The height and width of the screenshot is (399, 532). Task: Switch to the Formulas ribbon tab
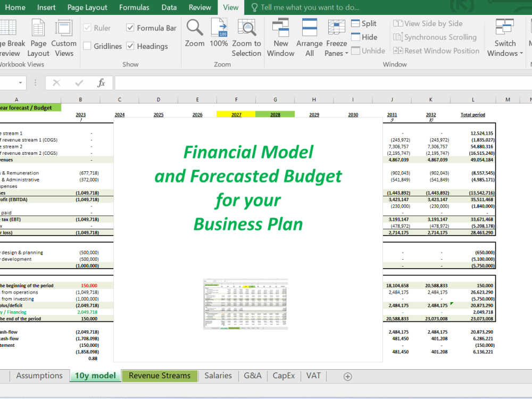(134, 7)
